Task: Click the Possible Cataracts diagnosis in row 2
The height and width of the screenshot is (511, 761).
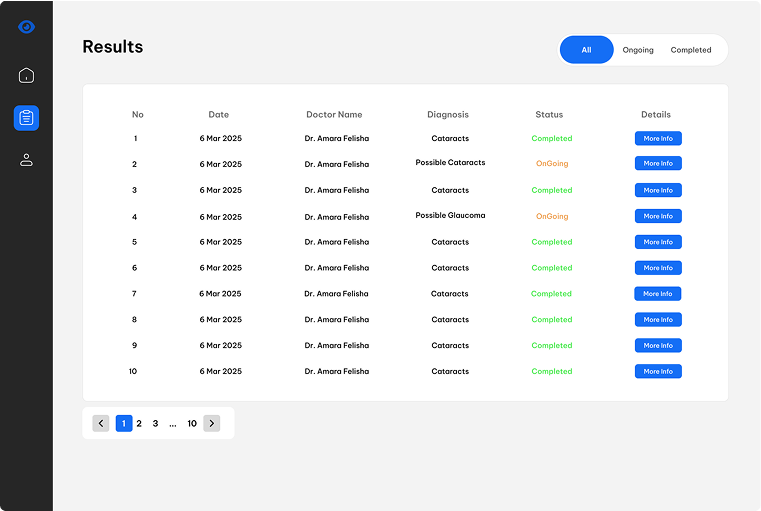Action: [450, 162]
